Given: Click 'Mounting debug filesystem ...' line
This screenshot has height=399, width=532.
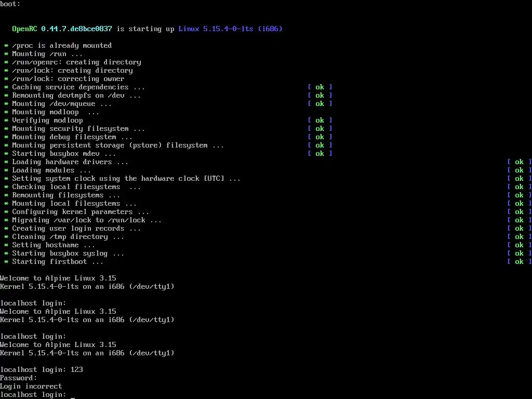Looking at the screenshot, I should pyautogui.click(x=72, y=137).
